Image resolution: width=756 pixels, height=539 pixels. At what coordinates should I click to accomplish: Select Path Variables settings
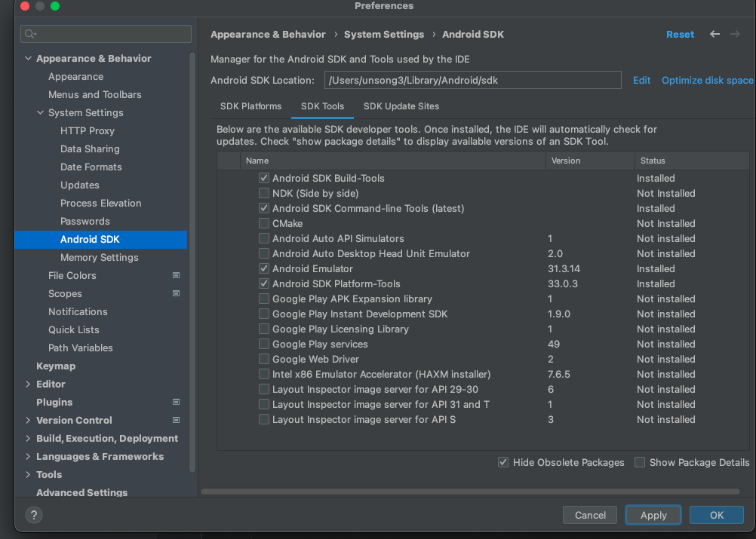click(81, 348)
